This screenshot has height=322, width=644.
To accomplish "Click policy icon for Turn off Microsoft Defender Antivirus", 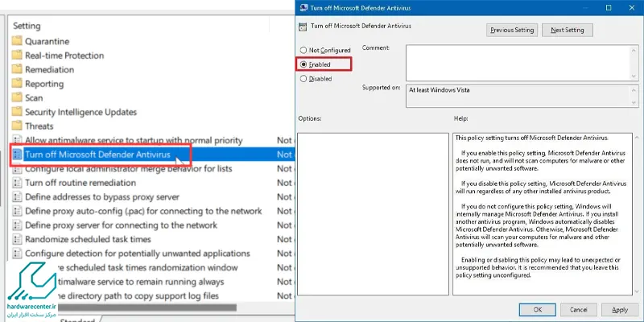I will [17, 155].
